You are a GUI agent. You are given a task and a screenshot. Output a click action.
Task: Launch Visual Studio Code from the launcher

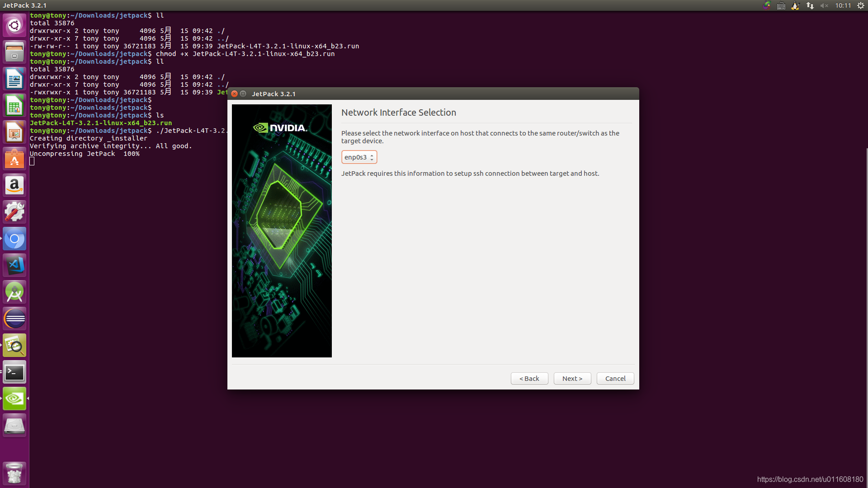coord(14,266)
